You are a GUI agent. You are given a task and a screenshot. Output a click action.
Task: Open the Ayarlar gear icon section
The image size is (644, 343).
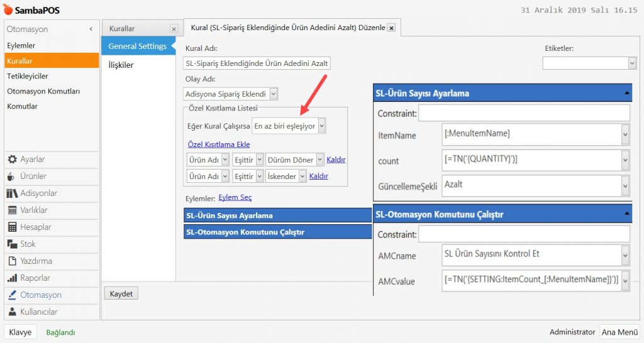click(13, 160)
